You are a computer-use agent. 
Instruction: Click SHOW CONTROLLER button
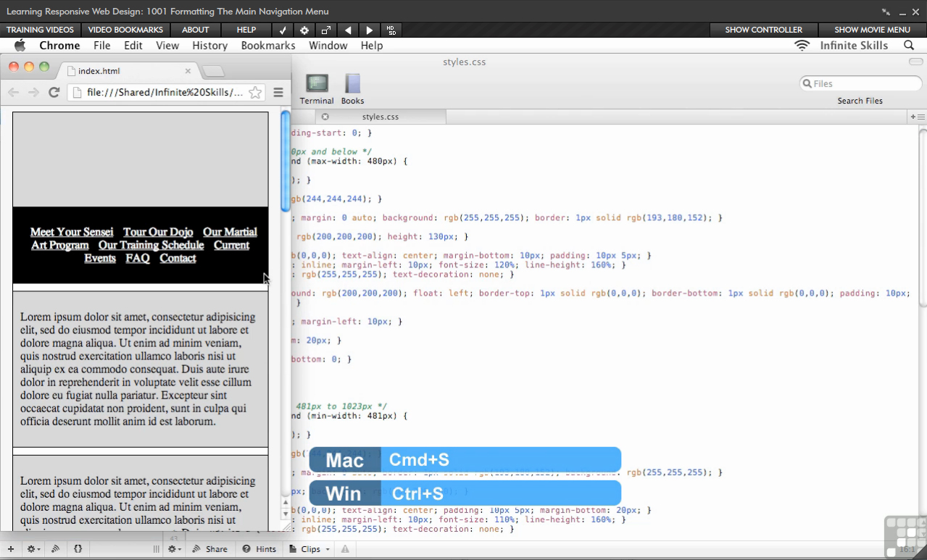pyautogui.click(x=764, y=30)
